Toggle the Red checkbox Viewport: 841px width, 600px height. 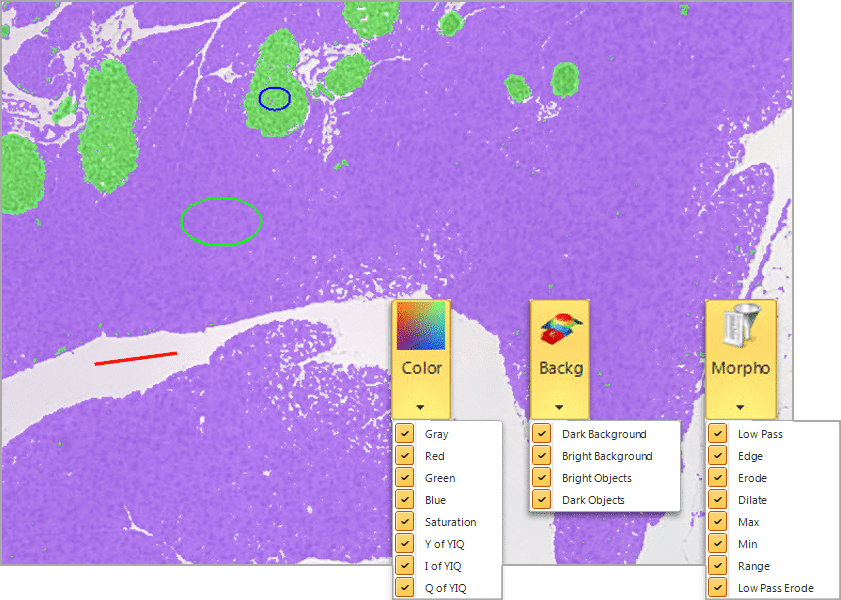(x=405, y=456)
